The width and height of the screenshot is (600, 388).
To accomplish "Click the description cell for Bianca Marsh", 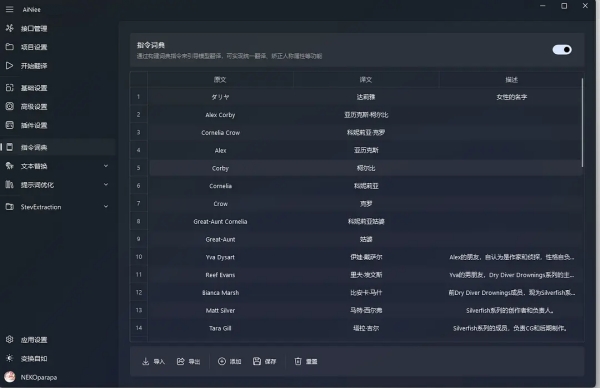I will pos(511,292).
